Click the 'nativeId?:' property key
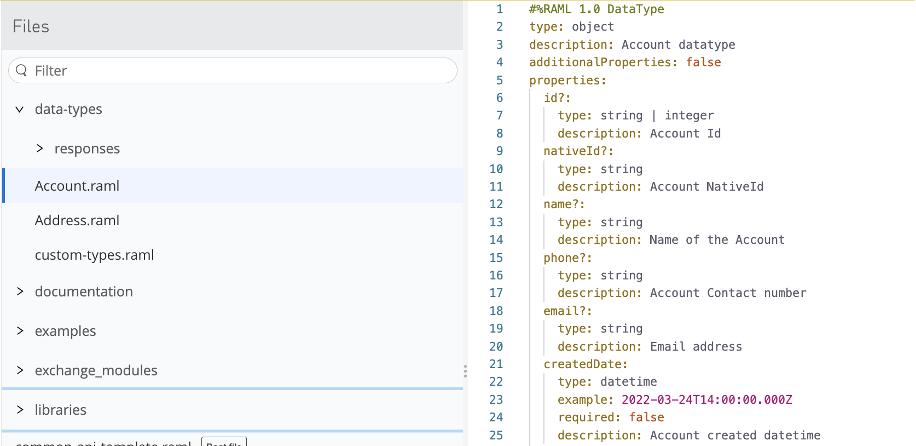Viewport: 916px width, 446px height. 578,151
